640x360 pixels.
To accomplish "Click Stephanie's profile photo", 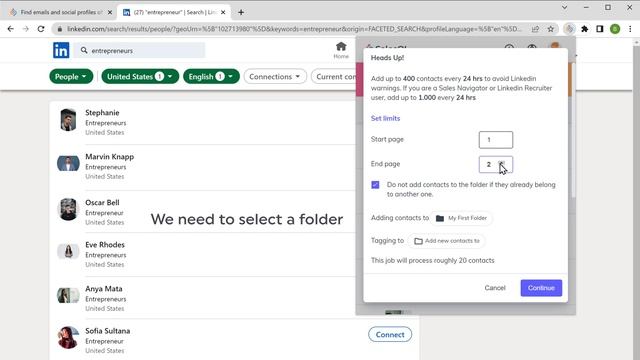I will click(x=68, y=120).
